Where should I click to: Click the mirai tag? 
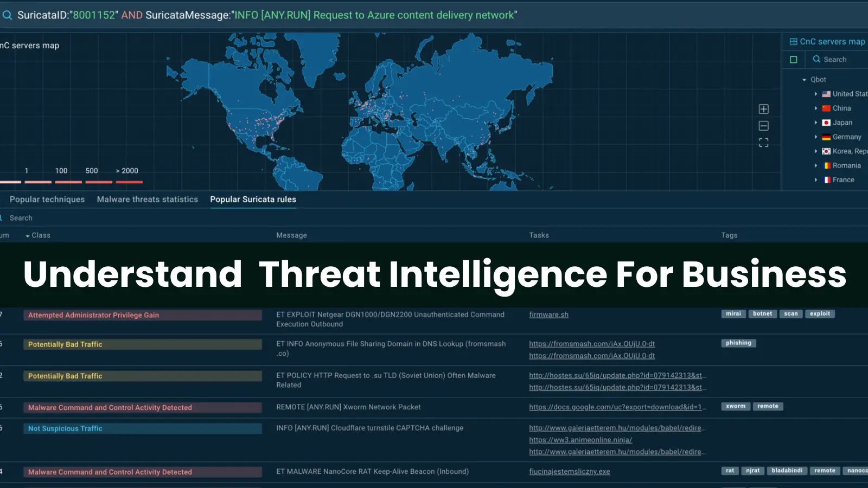tap(733, 314)
